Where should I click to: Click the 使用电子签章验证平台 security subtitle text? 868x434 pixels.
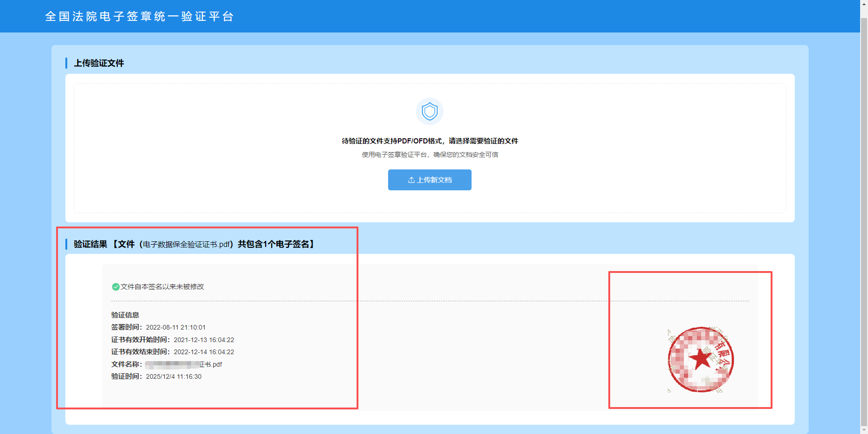point(430,155)
